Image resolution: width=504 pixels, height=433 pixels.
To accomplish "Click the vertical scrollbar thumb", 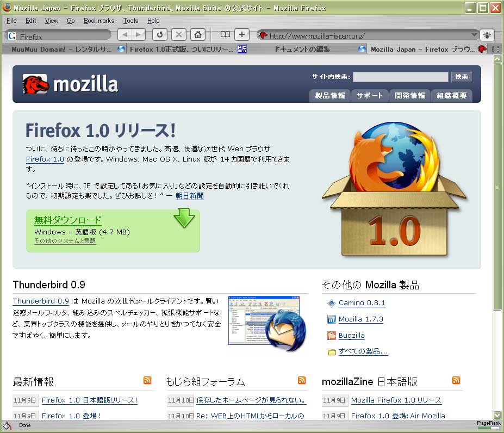I will pyautogui.click(x=497, y=187).
